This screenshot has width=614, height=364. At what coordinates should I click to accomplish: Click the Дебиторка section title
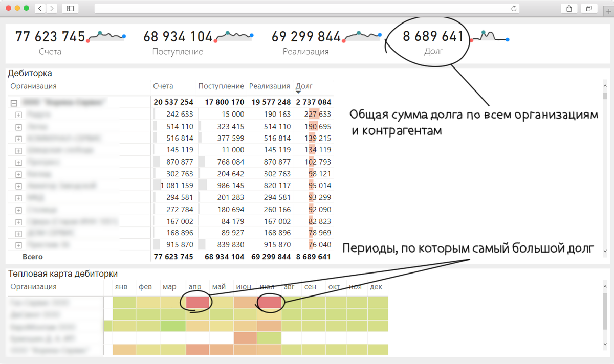click(30, 73)
